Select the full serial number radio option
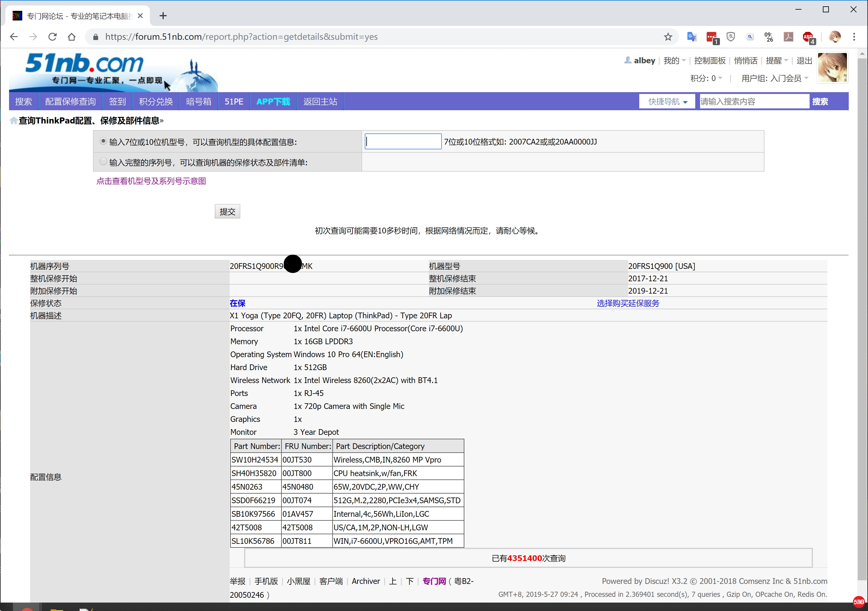Image resolution: width=868 pixels, height=611 pixels. [x=103, y=161]
